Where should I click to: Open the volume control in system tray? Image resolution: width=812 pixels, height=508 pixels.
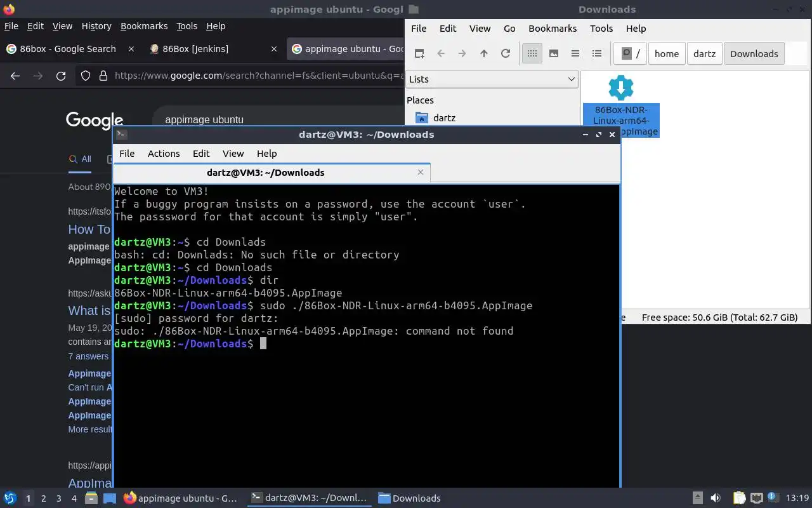pyautogui.click(x=715, y=498)
